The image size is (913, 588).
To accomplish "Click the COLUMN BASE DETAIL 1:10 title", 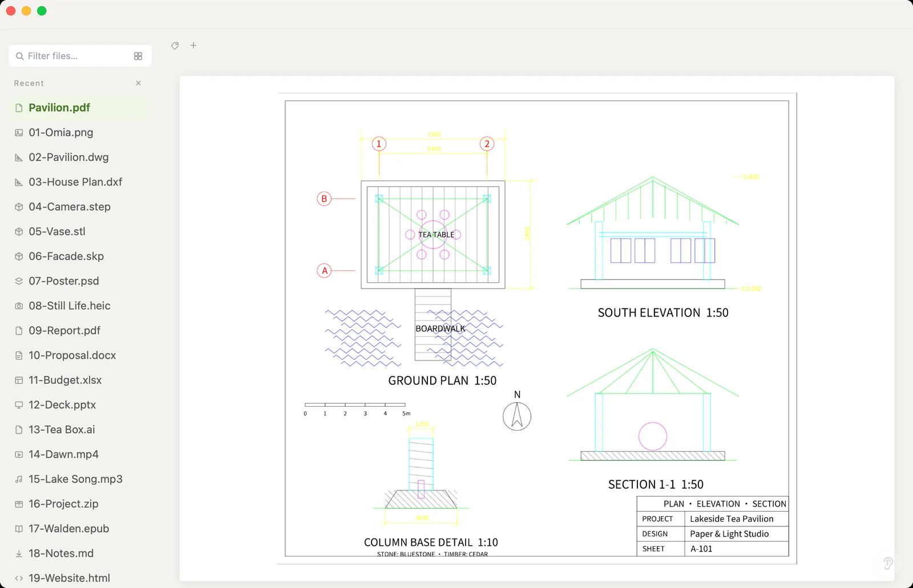I will point(431,542).
